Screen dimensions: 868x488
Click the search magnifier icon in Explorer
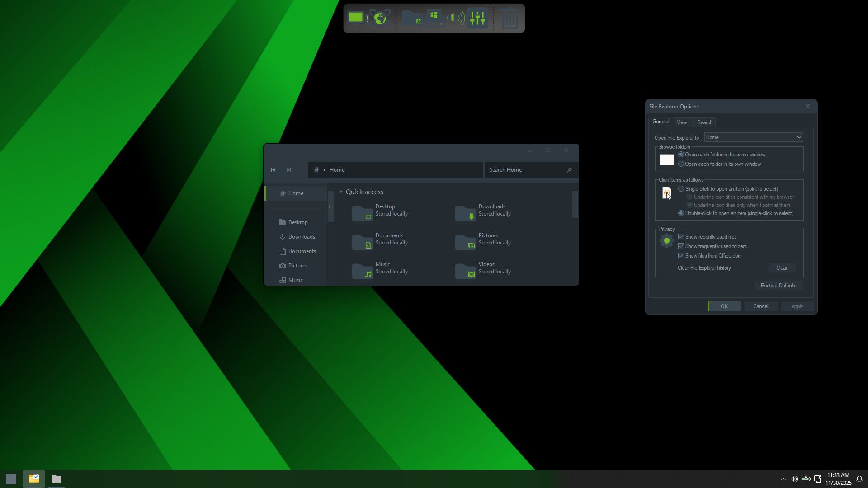[x=569, y=170]
